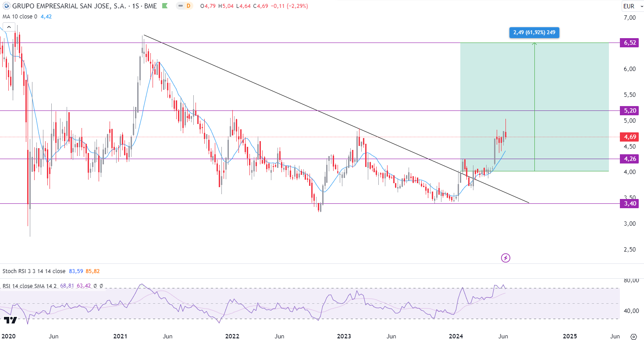
Task: Click the 2025 label on time axis
Action: pos(569,336)
